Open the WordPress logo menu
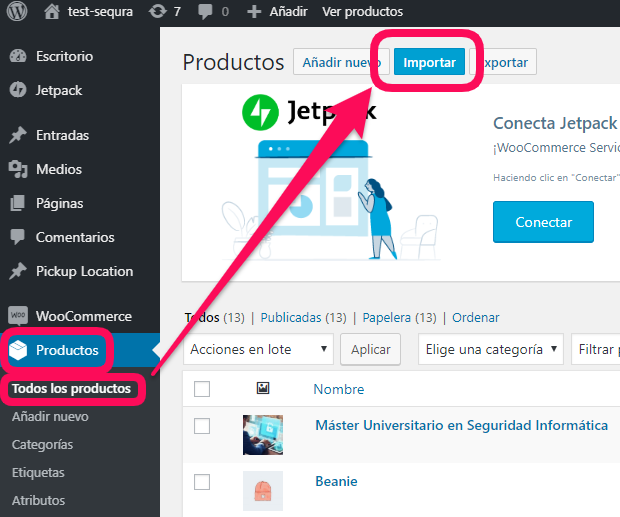620x517 pixels. (17, 11)
